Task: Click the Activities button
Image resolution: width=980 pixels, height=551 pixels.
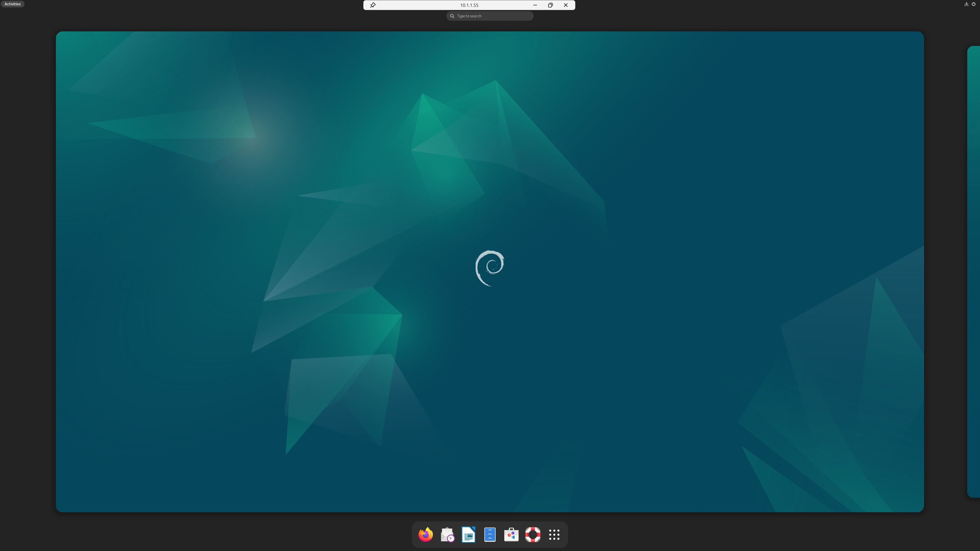Action: coord(13,4)
